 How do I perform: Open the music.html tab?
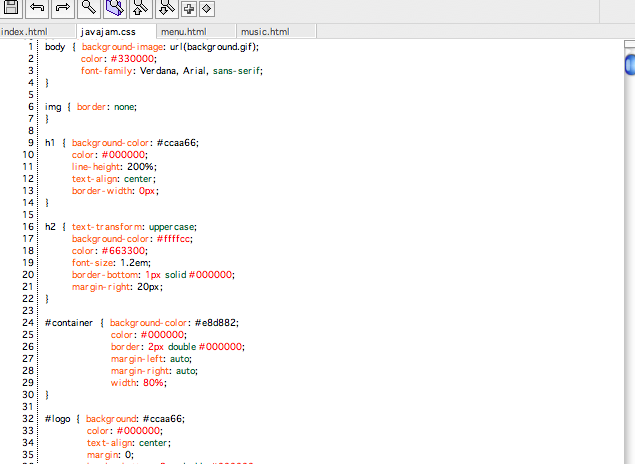(276, 31)
